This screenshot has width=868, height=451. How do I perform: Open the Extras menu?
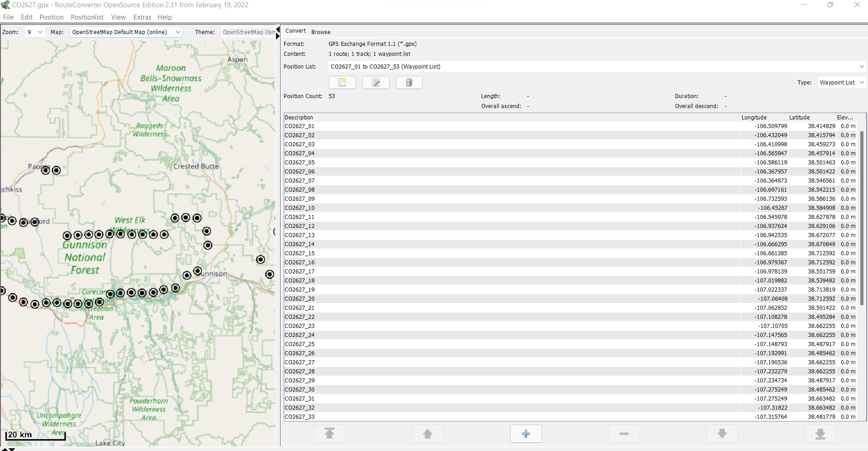[x=142, y=17]
